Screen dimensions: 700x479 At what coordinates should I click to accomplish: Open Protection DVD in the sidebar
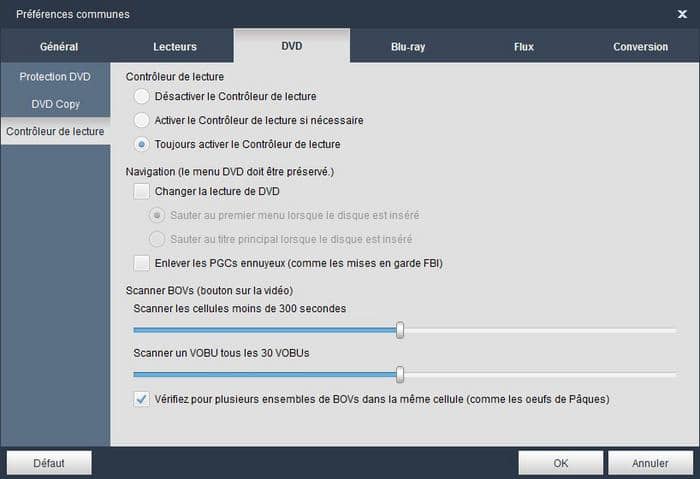(x=55, y=76)
